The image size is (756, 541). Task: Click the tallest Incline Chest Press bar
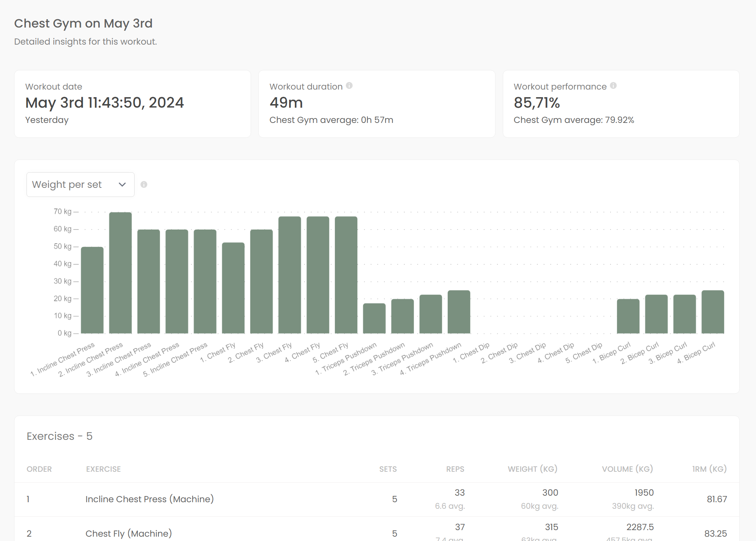pos(120,273)
